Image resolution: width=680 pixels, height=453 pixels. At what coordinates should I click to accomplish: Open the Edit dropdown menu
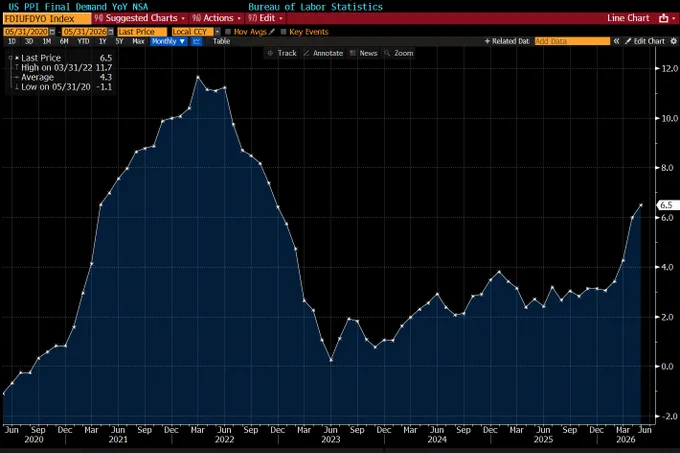click(265, 18)
